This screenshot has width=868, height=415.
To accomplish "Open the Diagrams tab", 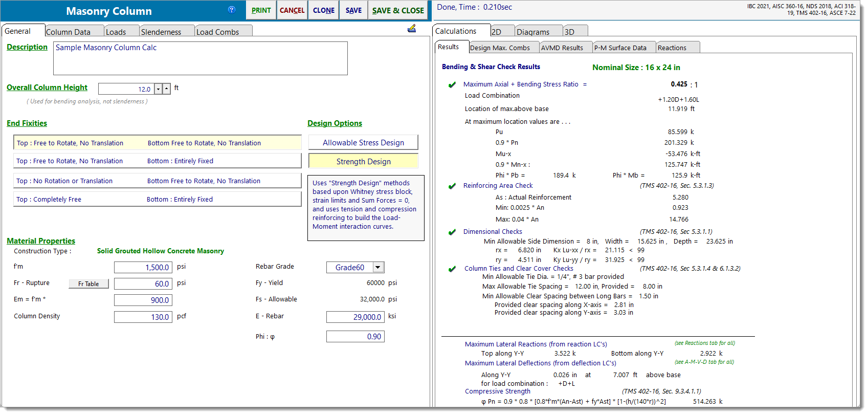I will (x=533, y=32).
